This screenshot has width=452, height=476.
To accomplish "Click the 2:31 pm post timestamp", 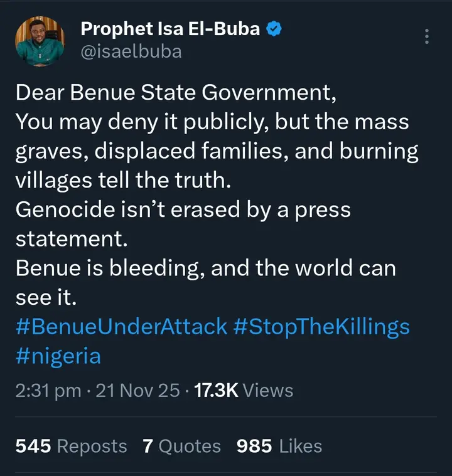I will pos(48,390).
